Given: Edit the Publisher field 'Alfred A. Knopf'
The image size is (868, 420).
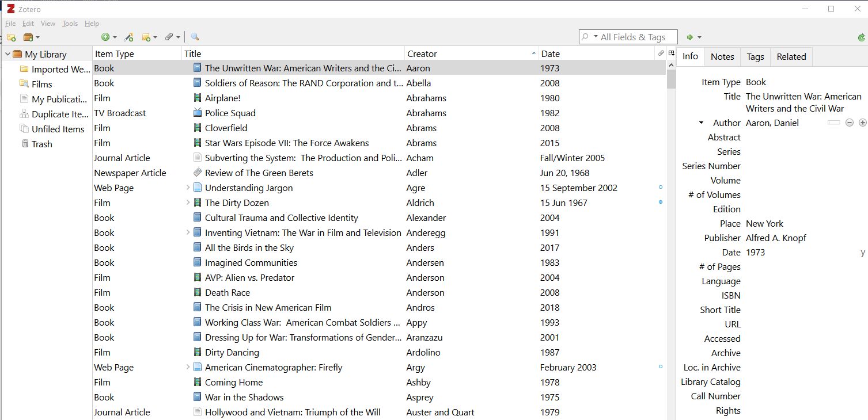Looking at the screenshot, I should (x=776, y=238).
